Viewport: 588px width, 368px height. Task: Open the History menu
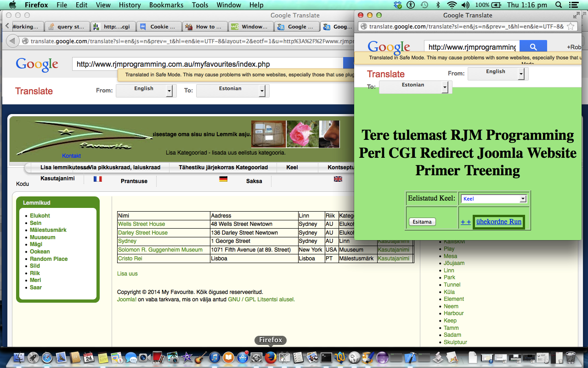coord(130,5)
